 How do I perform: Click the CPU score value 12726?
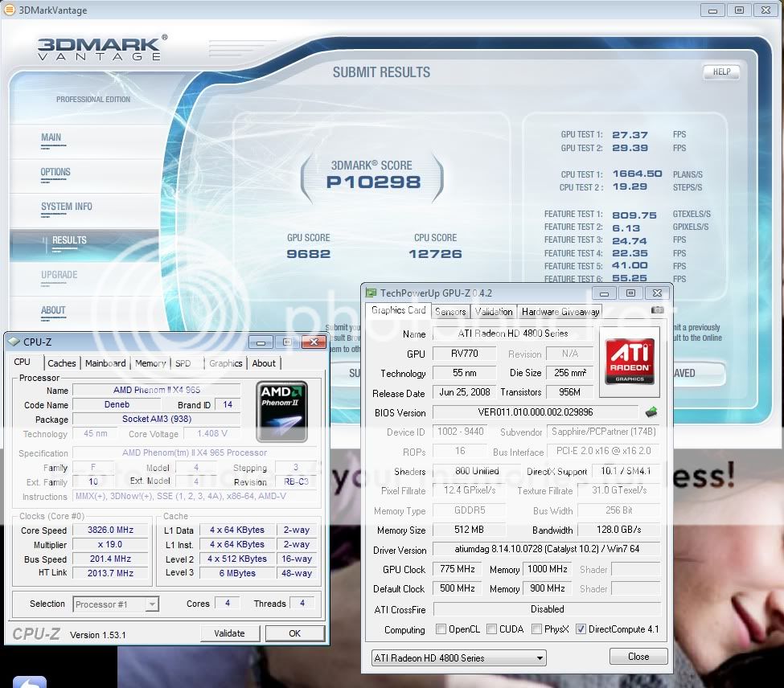[435, 254]
